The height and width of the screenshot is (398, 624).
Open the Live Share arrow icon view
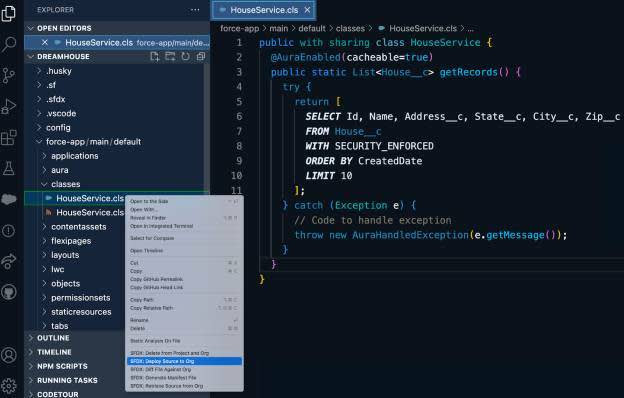(9, 261)
